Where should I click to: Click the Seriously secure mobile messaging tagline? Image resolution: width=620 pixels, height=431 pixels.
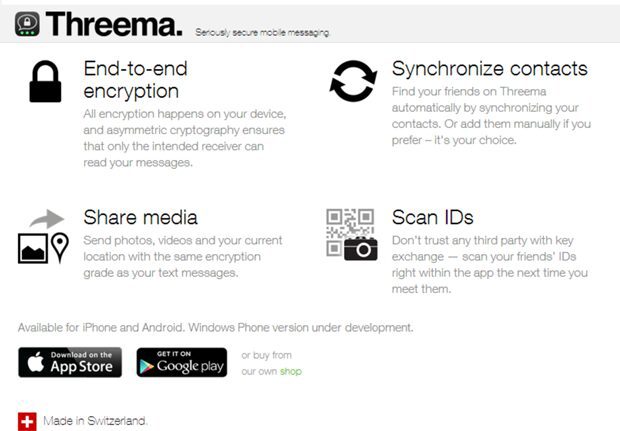tap(262, 32)
